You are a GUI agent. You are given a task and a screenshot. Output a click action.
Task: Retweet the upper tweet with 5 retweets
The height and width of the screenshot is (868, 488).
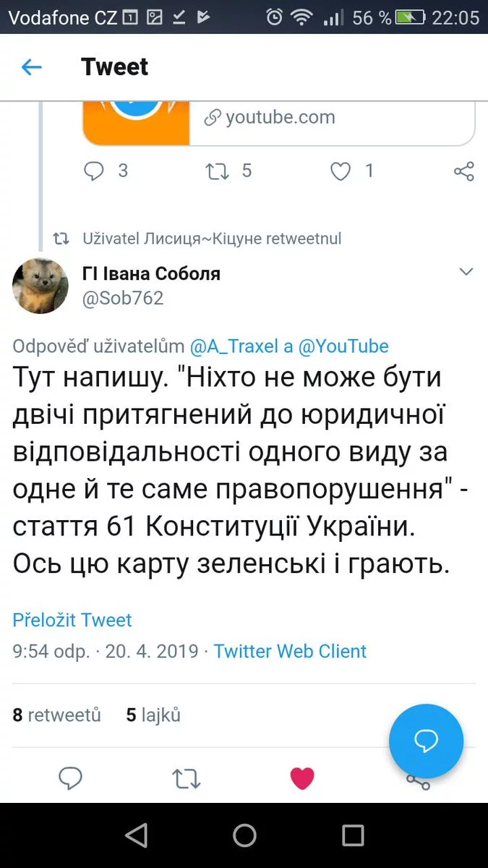[217, 171]
